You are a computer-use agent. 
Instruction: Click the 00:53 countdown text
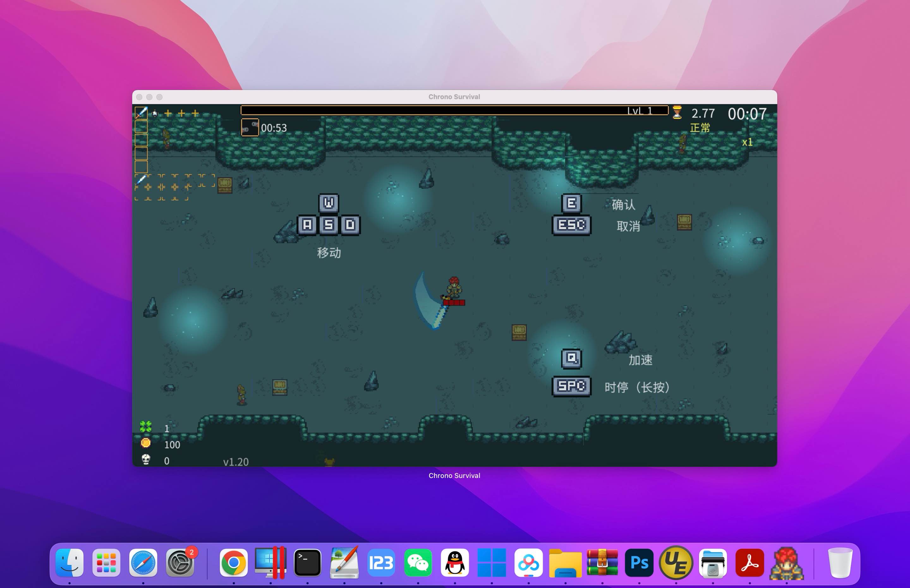tap(274, 128)
